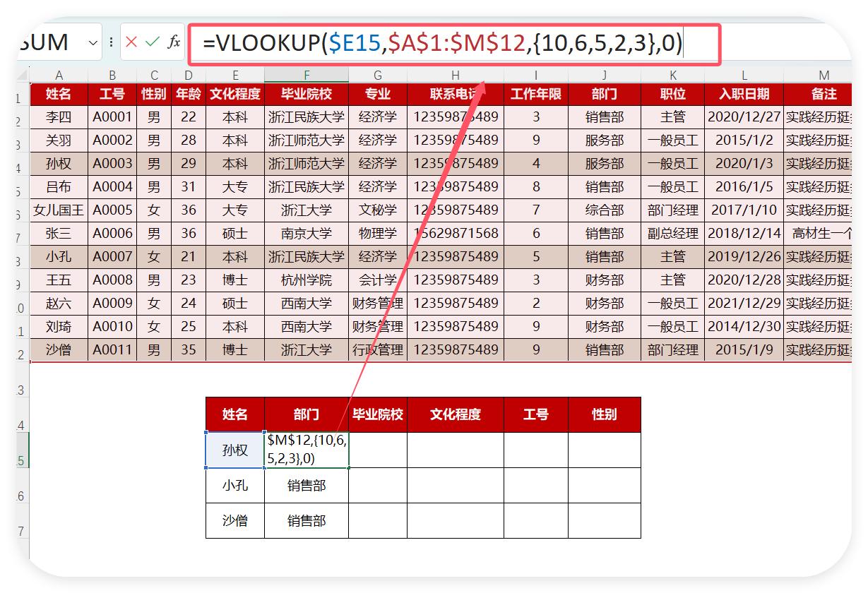Select cell containing 吕布
868x593 pixels.
point(59,187)
